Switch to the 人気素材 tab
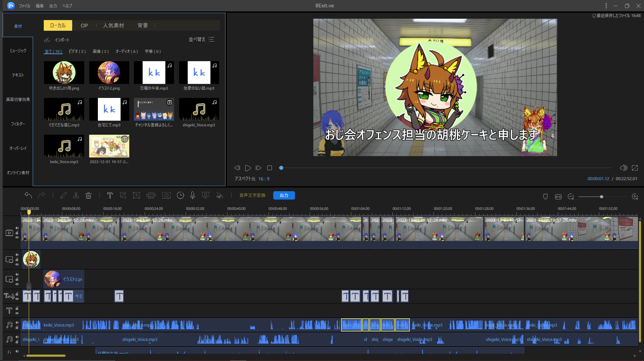This screenshot has height=361, width=644. pos(113,25)
